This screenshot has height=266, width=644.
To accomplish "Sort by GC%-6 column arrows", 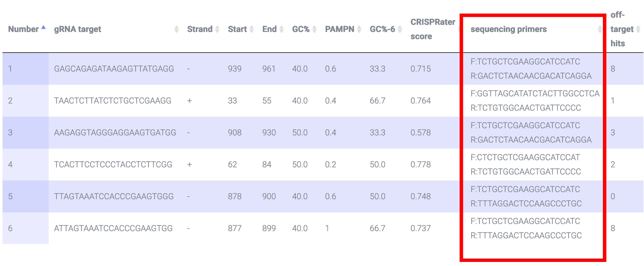I will coord(400,29).
